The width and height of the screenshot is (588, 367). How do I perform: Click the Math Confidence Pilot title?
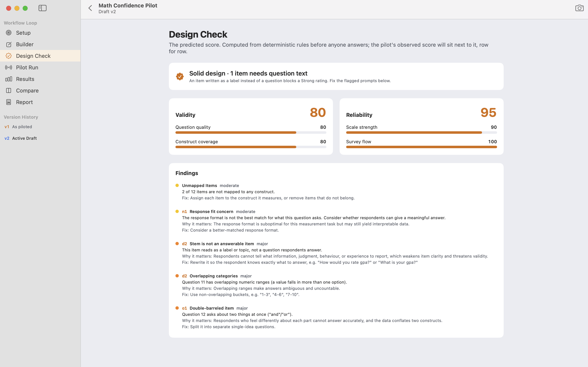click(128, 5)
